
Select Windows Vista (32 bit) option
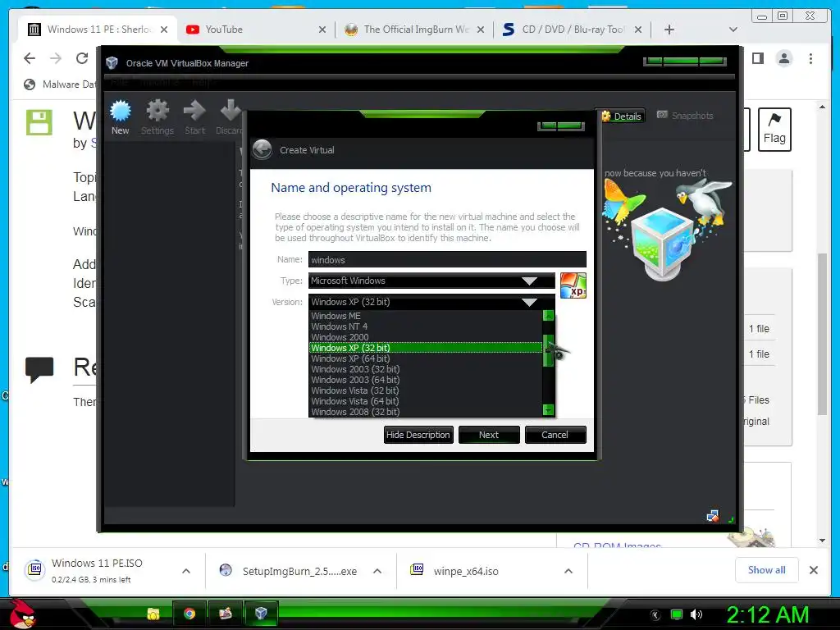[x=426, y=391]
